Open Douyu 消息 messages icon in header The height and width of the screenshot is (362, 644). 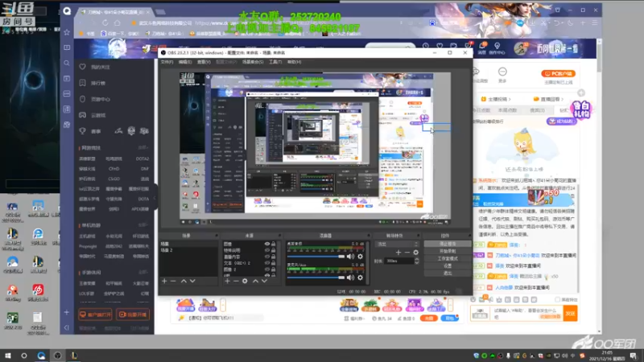click(481, 48)
